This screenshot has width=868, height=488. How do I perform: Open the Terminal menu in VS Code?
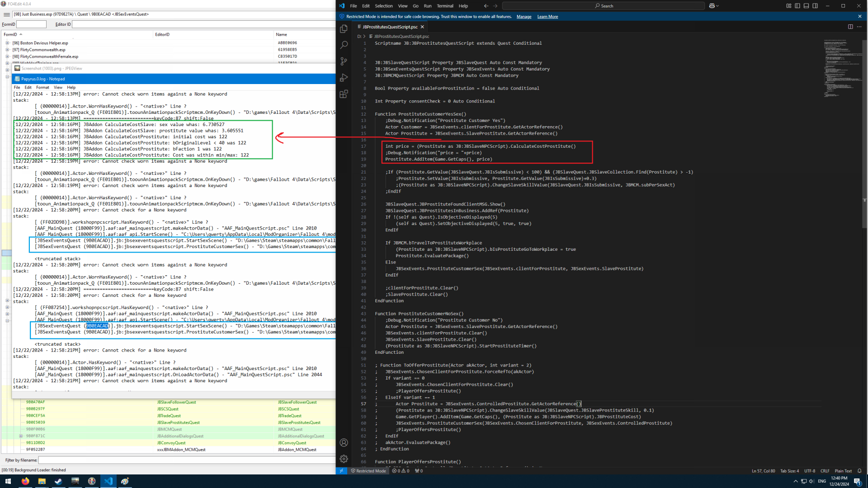point(445,6)
